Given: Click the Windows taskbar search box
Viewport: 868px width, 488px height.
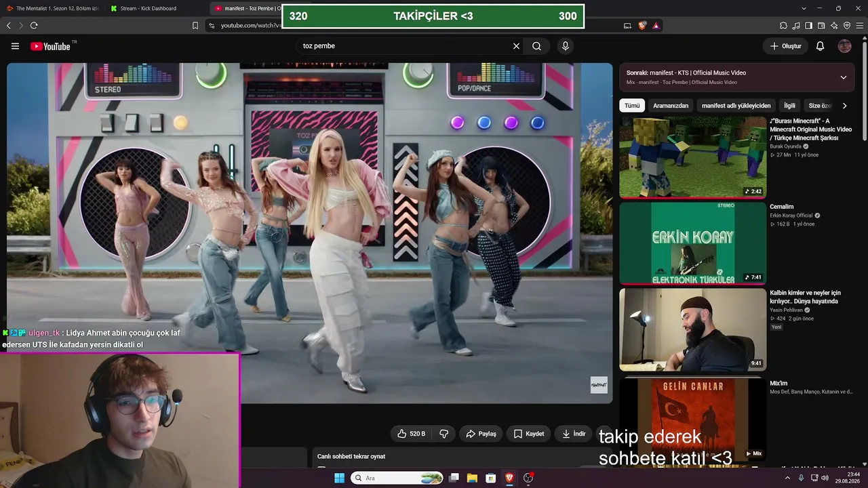Looking at the screenshot, I should coord(397,478).
